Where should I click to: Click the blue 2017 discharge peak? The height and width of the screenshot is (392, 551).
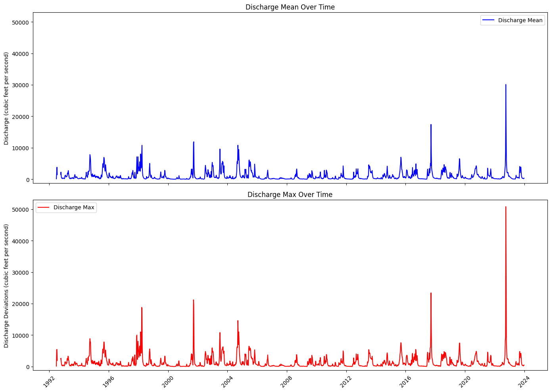[431, 125]
